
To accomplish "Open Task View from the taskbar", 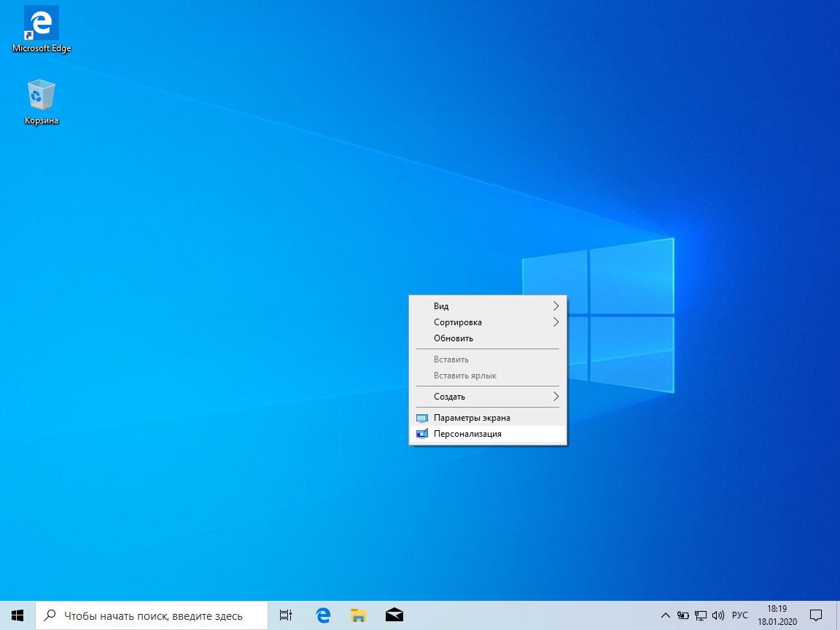I will 286,615.
